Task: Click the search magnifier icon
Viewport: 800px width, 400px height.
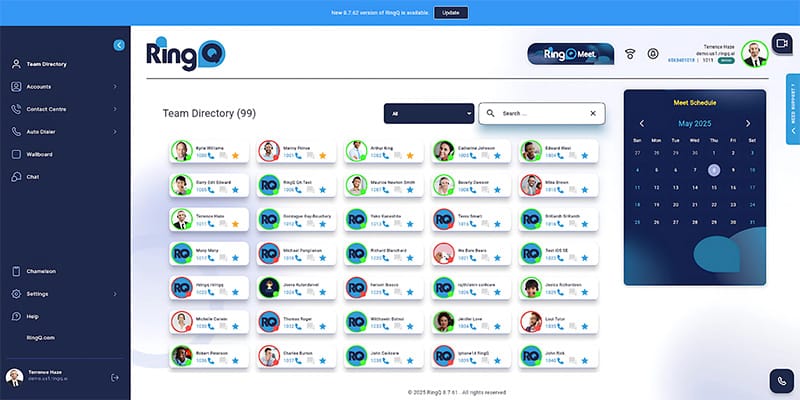Action: [x=490, y=113]
